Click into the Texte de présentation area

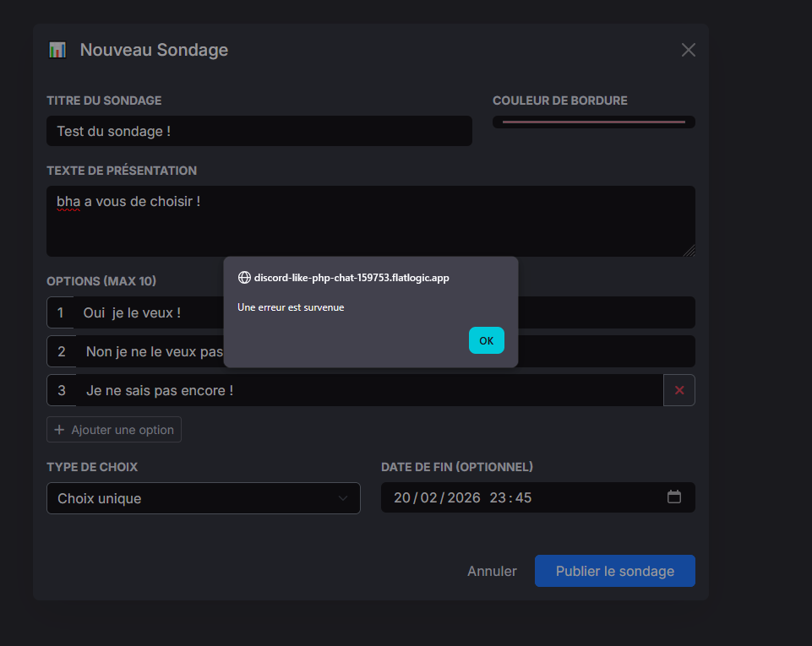point(370,221)
